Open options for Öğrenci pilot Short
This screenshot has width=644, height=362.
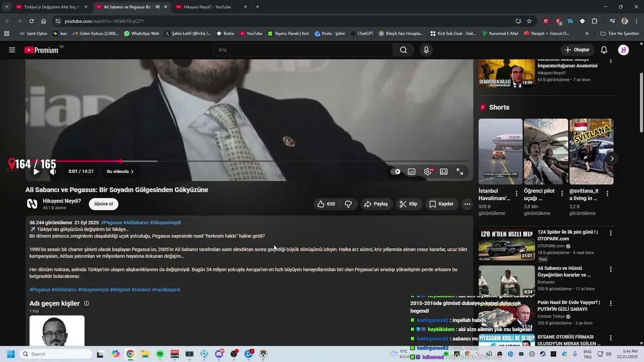561,194
